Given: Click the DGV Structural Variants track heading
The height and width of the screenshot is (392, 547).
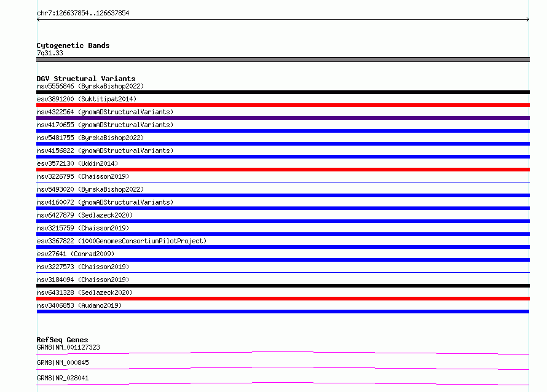Looking at the screenshot, I should (86, 79).
